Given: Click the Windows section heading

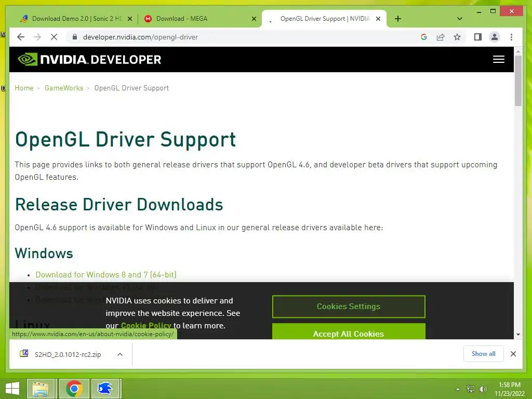Looking at the screenshot, I should pos(44,254).
